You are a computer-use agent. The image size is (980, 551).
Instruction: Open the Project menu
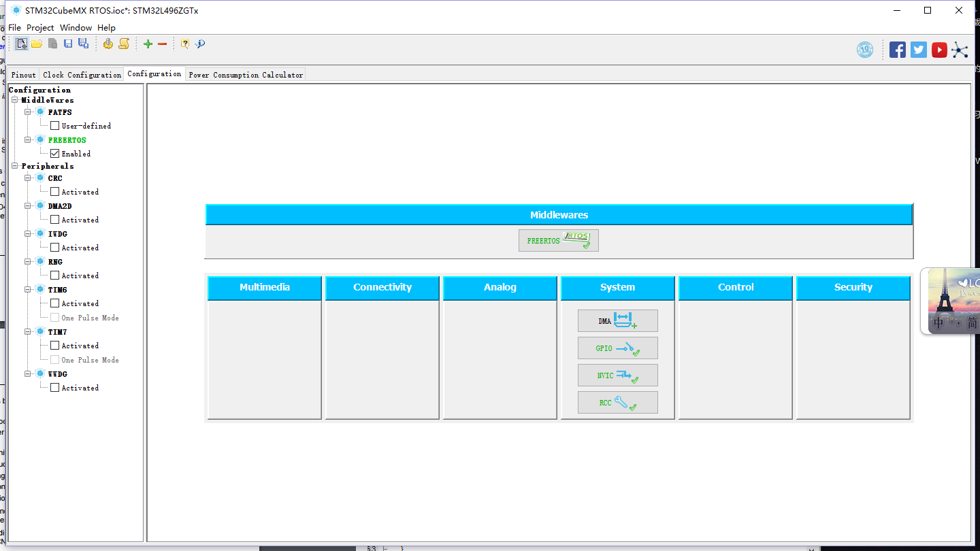click(40, 28)
